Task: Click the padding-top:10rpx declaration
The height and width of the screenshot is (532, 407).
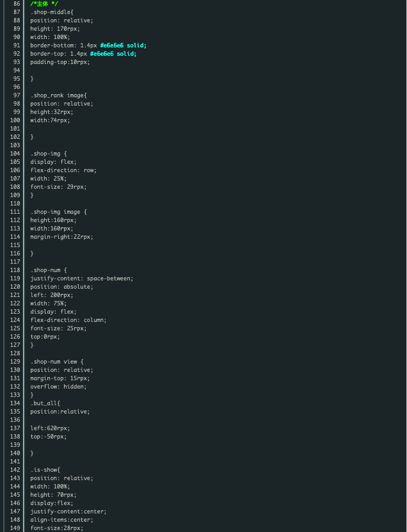Action: click(x=60, y=62)
